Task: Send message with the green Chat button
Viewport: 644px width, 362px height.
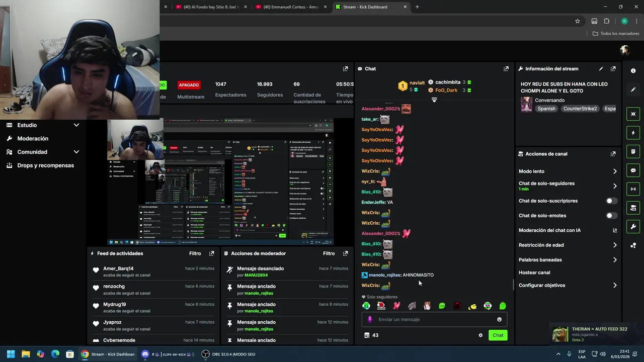Action: click(498, 335)
